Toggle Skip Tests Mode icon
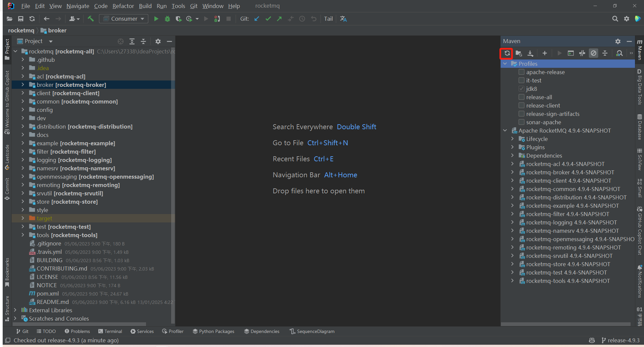The width and height of the screenshot is (644, 347). [x=594, y=53]
